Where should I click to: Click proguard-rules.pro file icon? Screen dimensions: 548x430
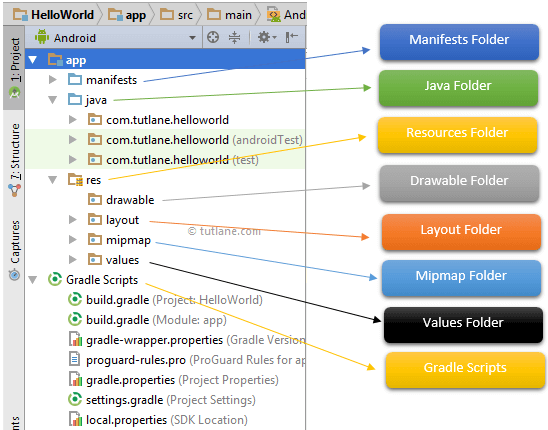click(x=74, y=359)
